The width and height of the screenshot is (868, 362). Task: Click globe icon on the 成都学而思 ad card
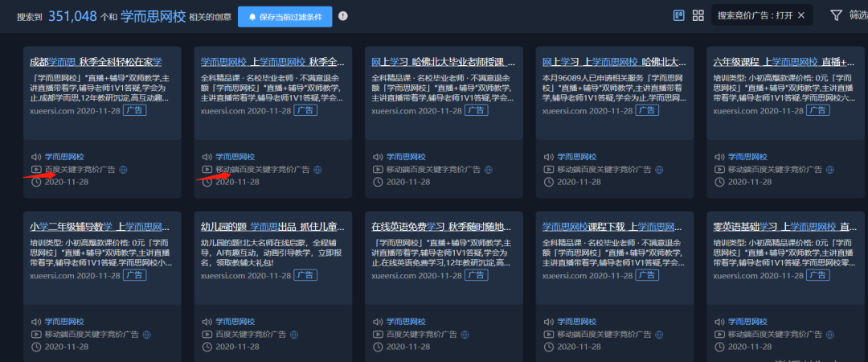(124, 170)
